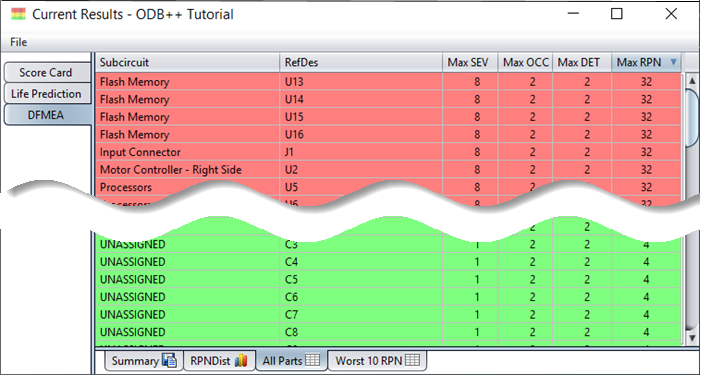Select the C8 RefDes cell
The height and width of the screenshot is (379, 701).
(x=361, y=332)
